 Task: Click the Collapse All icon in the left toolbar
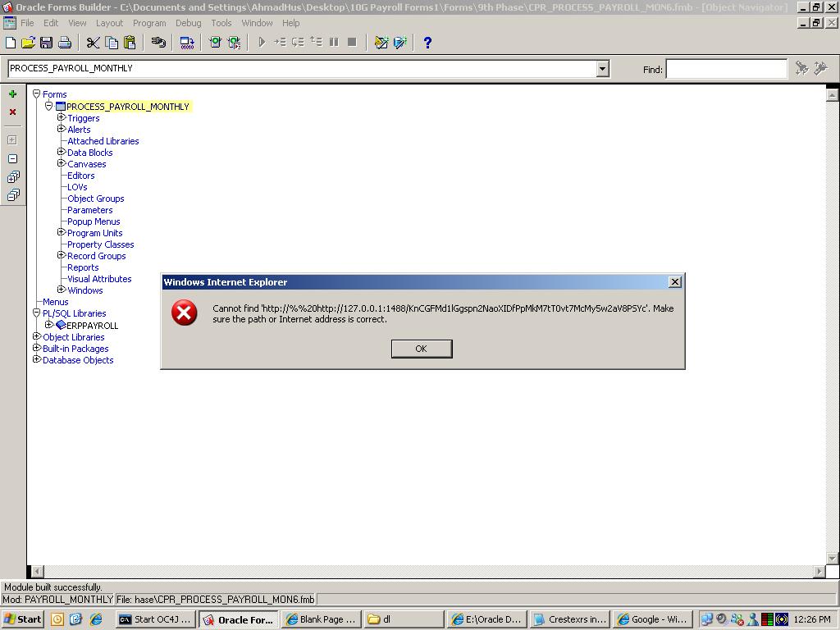point(12,195)
